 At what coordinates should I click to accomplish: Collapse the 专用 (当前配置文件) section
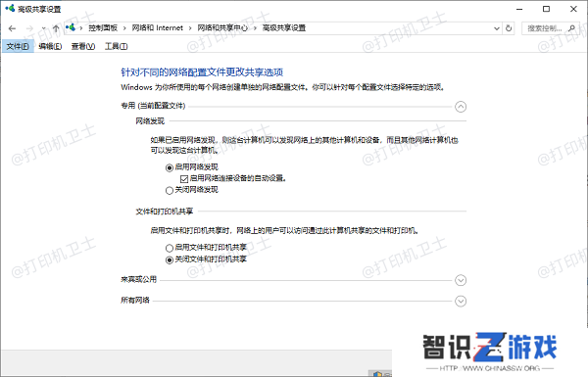[x=461, y=107]
